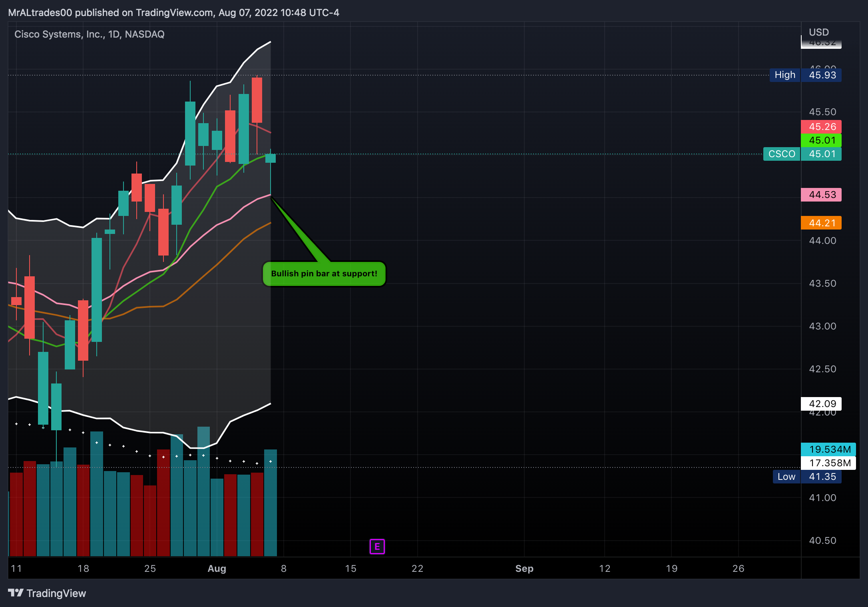
Task: Click the 43.50 price scale value
Action: point(822,284)
